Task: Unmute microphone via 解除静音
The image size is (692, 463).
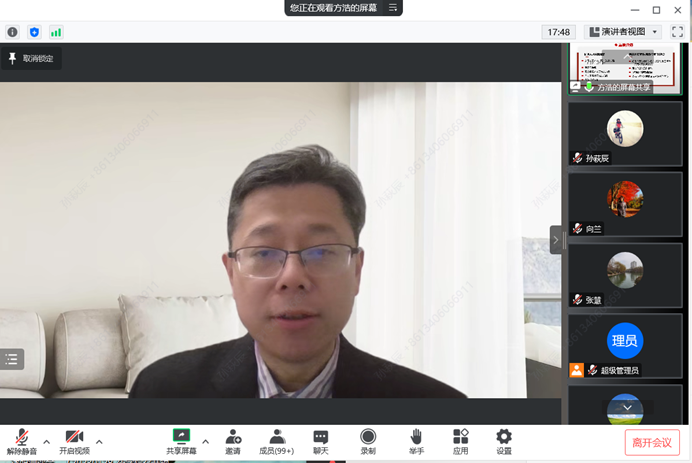Action: [x=21, y=441]
